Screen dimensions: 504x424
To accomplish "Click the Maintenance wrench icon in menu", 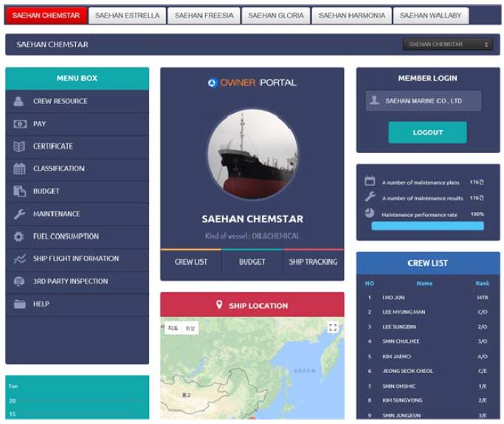I will tap(19, 214).
